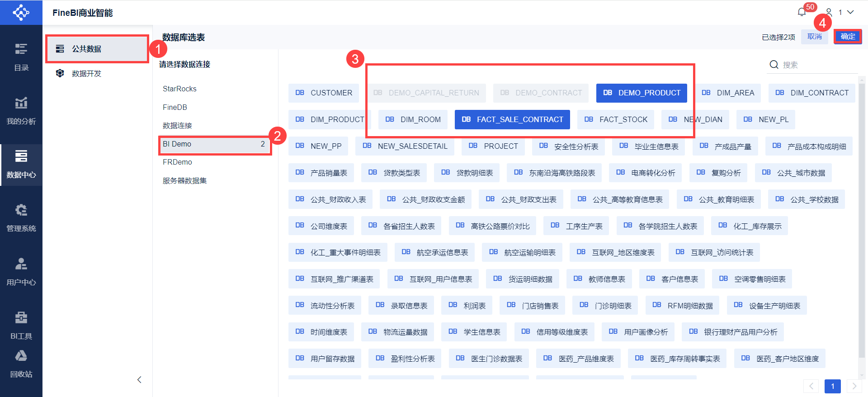
Task: Select the 银行理财产品用户分析 table
Action: point(733,332)
